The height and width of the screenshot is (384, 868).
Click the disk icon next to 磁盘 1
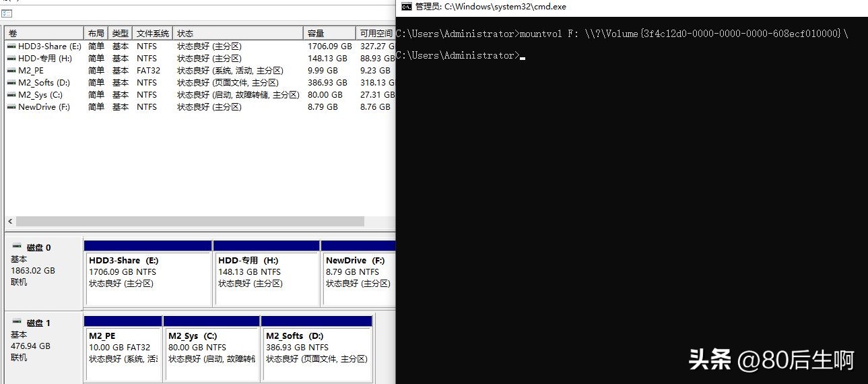point(17,323)
